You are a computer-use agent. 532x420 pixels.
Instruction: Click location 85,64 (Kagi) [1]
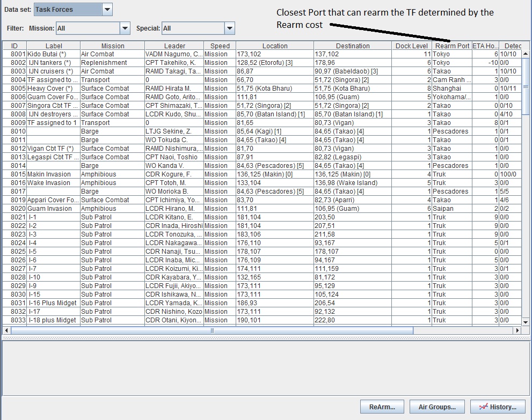pos(275,131)
